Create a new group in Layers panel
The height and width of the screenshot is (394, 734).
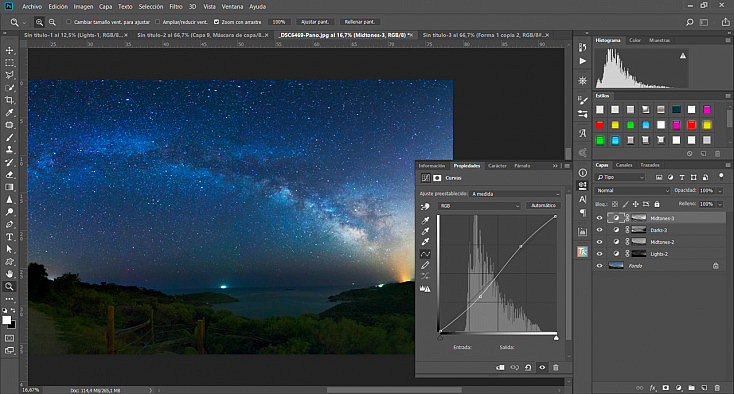pos(691,388)
